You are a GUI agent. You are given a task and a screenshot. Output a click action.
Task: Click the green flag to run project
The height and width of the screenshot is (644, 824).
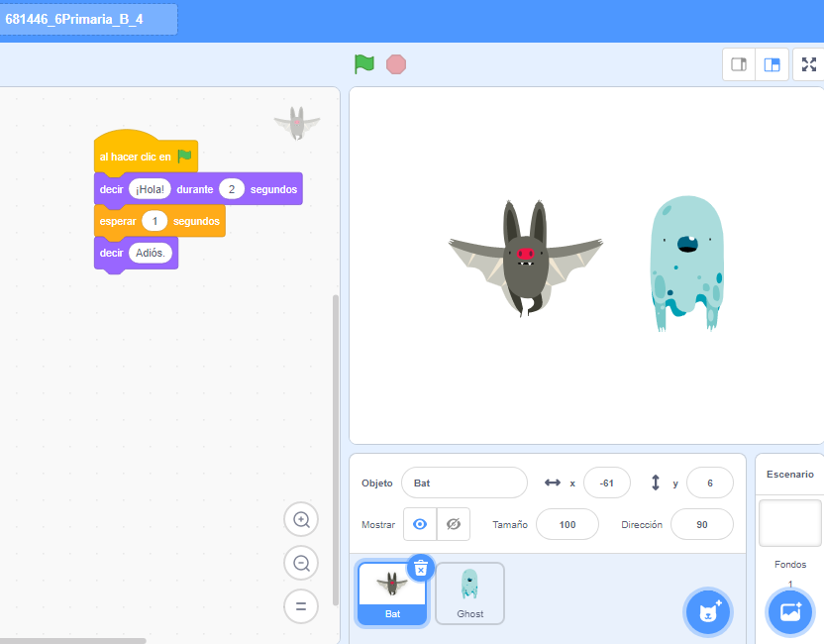click(x=364, y=64)
